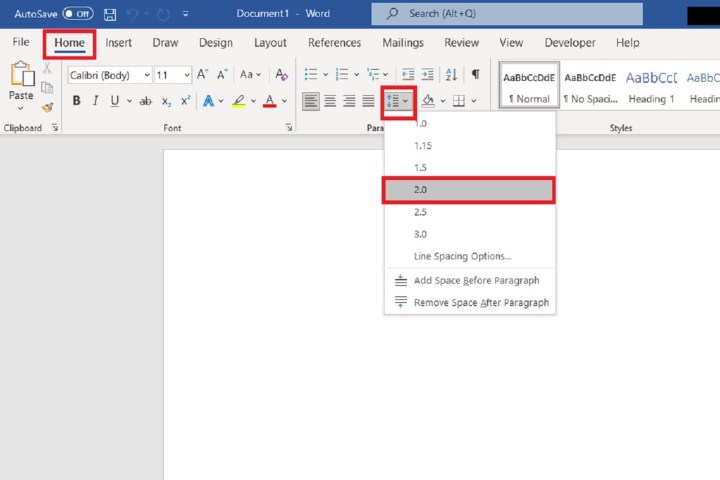Screen dimensions: 720x480
Task: Switch to the Insert tab
Action: [118, 43]
